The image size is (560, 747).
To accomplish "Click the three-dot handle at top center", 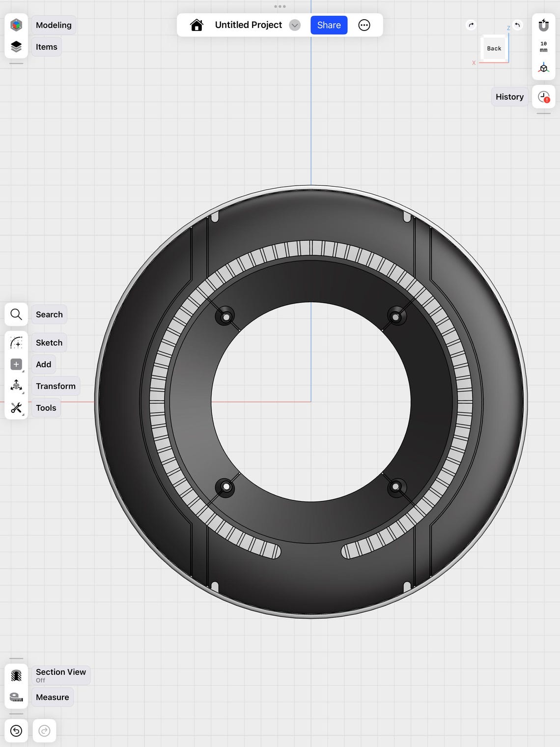I will (280, 6).
